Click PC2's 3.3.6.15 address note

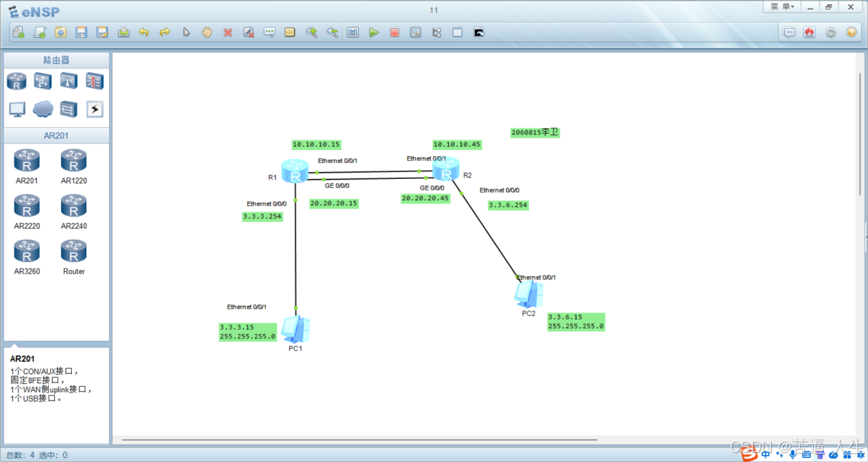(x=576, y=322)
